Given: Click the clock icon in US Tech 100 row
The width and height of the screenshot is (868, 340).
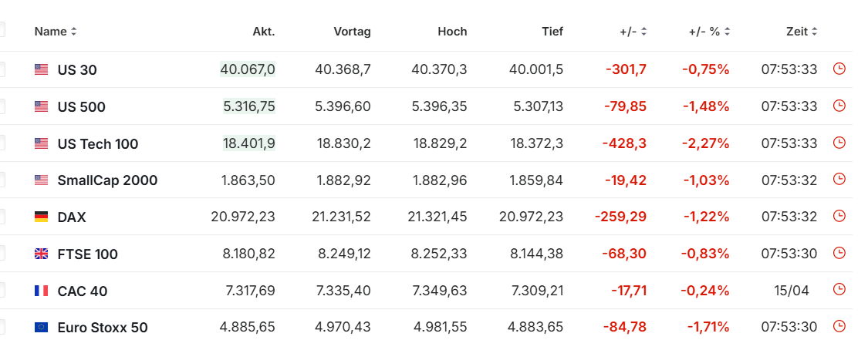Looking at the screenshot, I should pyautogui.click(x=839, y=143).
